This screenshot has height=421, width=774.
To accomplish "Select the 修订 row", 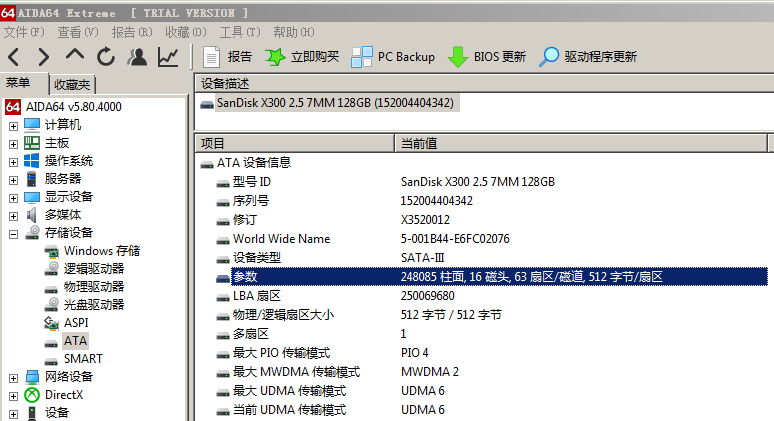I will (492, 220).
